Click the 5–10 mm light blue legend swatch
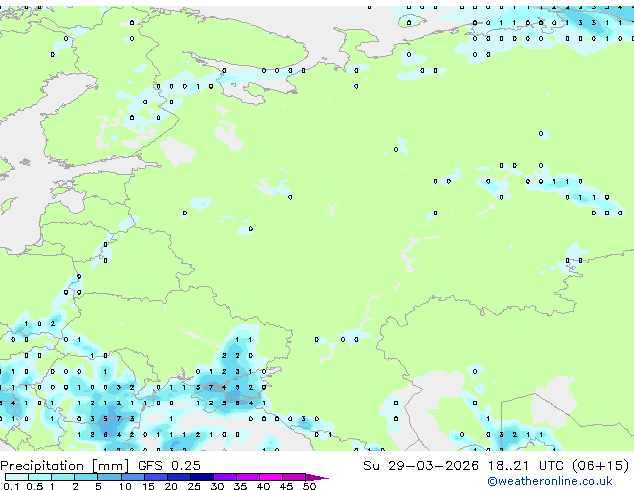 click(x=109, y=477)
